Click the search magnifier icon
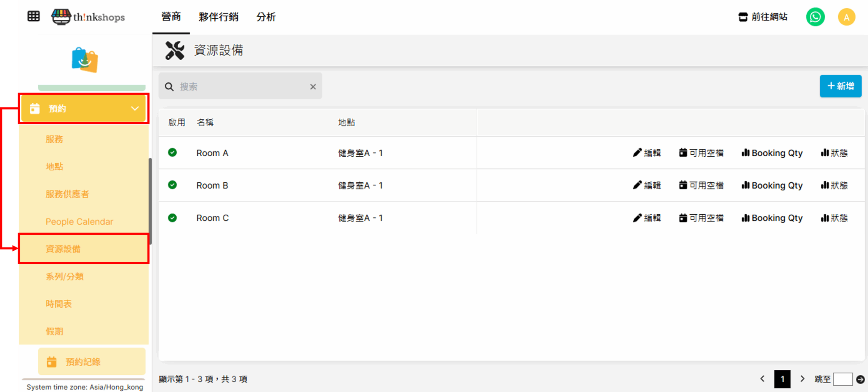Image resolution: width=868 pixels, height=392 pixels. [169, 87]
